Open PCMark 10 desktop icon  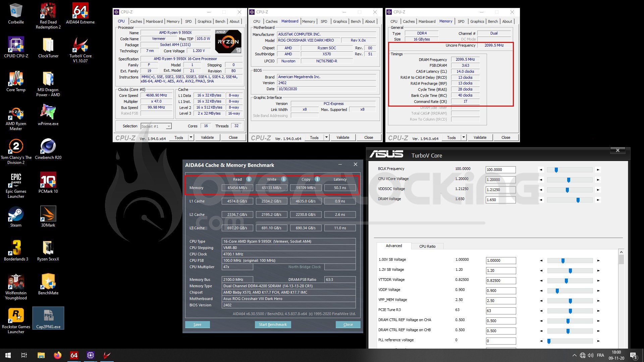(48, 183)
